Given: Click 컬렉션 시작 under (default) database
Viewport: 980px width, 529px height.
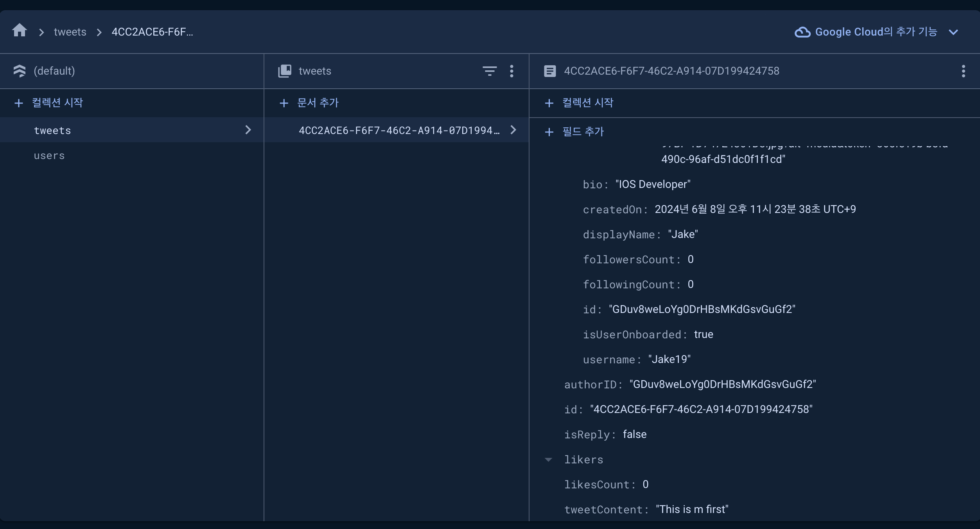Looking at the screenshot, I should tap(57, 103).
